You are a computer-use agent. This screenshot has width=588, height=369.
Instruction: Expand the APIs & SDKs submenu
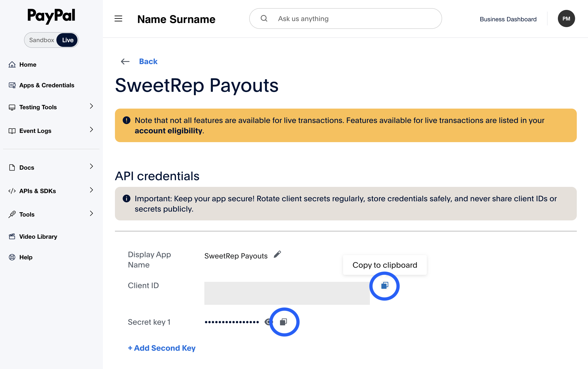click(x=91, y=190)
